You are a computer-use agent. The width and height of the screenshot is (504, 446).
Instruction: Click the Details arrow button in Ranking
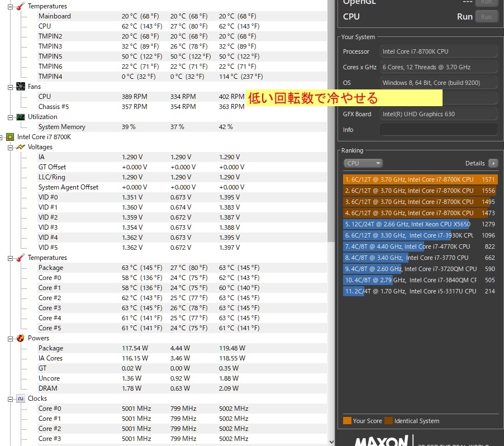(493, 163)
